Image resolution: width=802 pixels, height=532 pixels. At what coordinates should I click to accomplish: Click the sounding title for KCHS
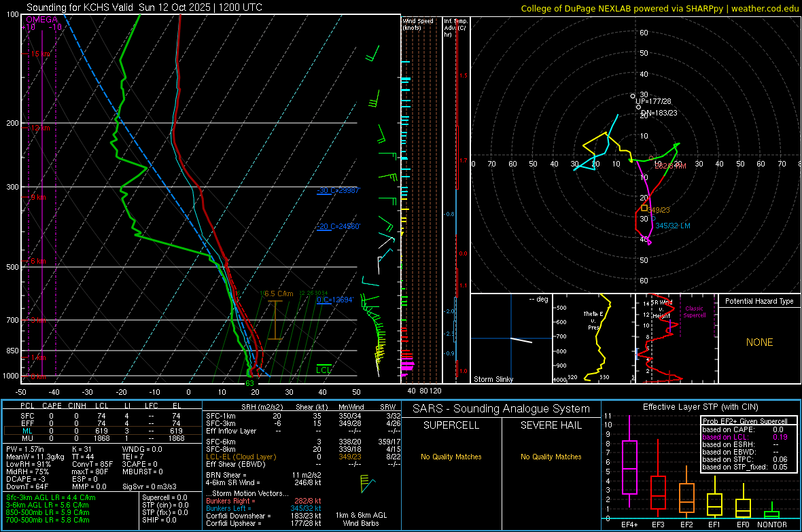point(144,7)
